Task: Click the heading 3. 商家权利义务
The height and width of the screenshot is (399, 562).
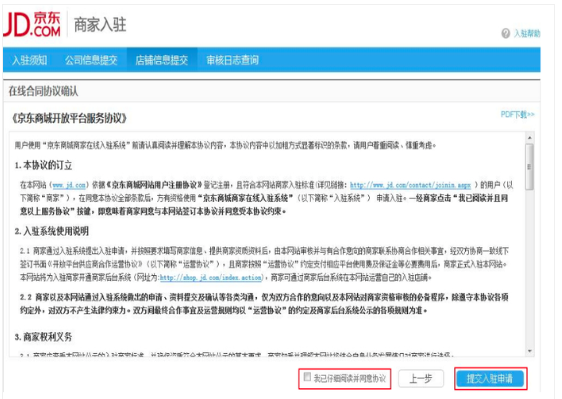Action: pos(43,337)
